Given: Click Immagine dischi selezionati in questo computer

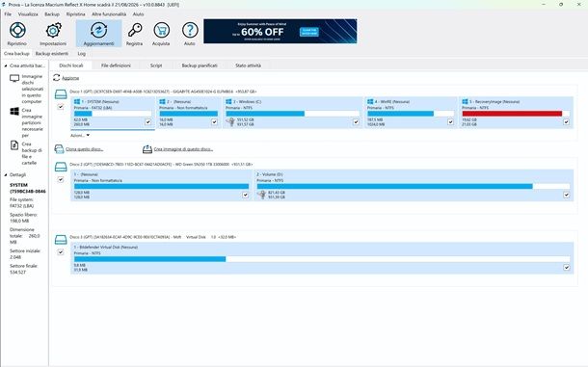Looking at the screenshot, I should (x=32, y=89).
